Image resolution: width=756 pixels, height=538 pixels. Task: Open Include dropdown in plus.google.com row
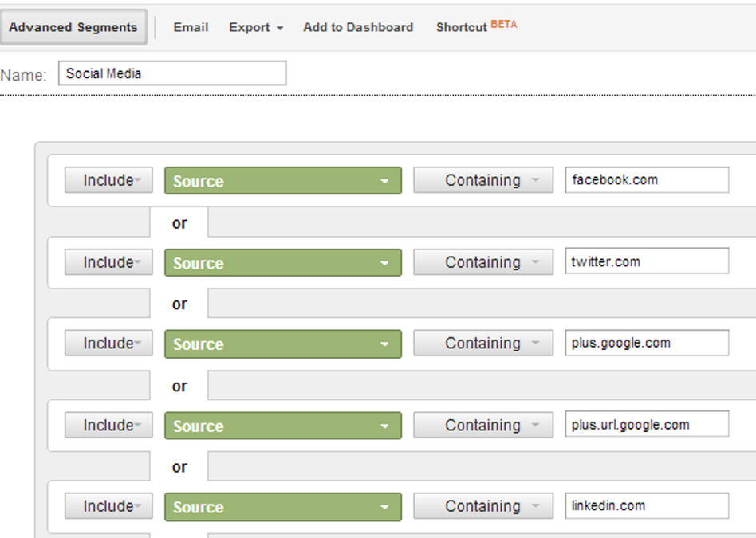[x=109, y=344]
